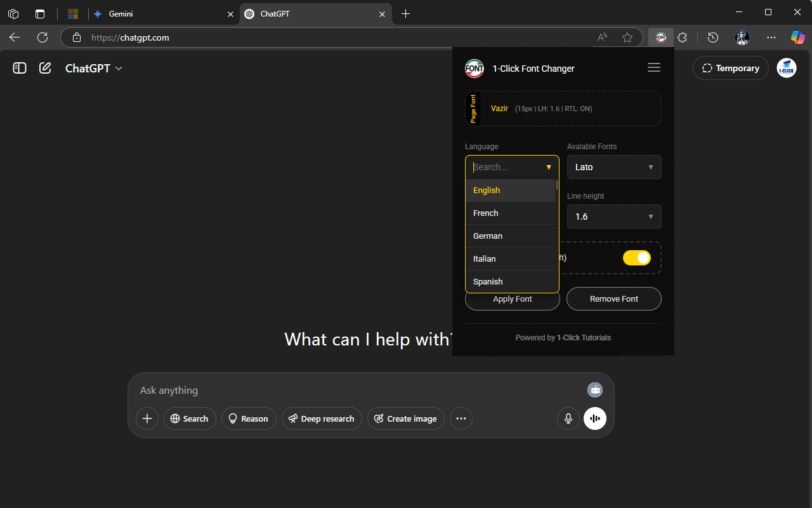This screenshot has height=508, width=812.
Task: Open Edge Settings and more menu
Action: click(x=771, y=37)
